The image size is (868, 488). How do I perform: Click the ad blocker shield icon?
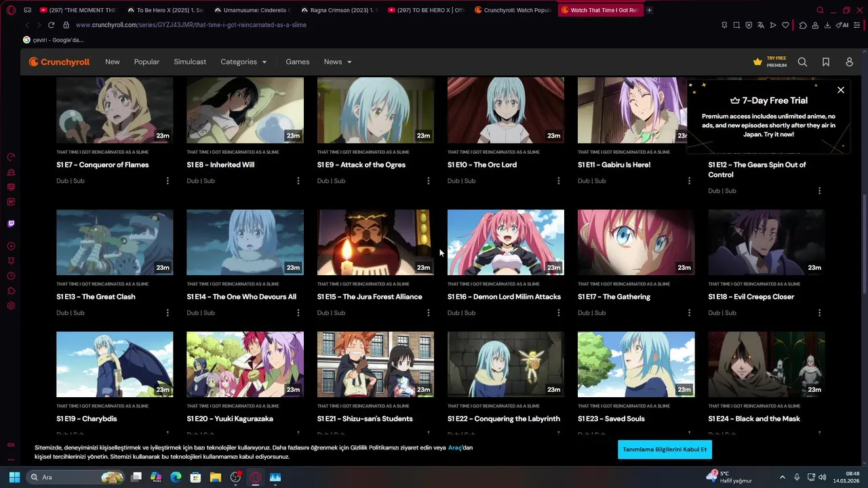(749, 25)
